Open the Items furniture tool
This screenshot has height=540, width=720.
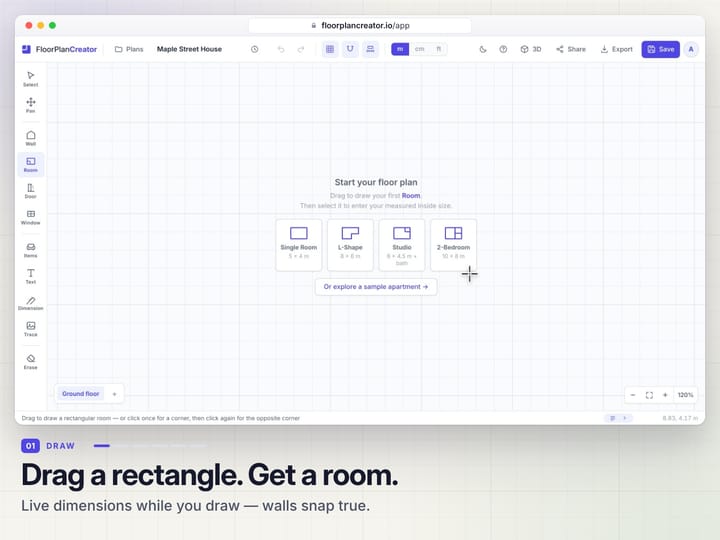coord(31,250)
